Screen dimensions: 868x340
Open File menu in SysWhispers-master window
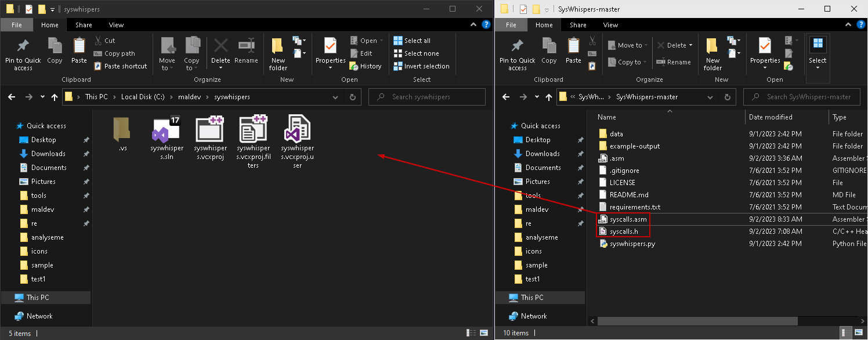[x=511, y=25]
